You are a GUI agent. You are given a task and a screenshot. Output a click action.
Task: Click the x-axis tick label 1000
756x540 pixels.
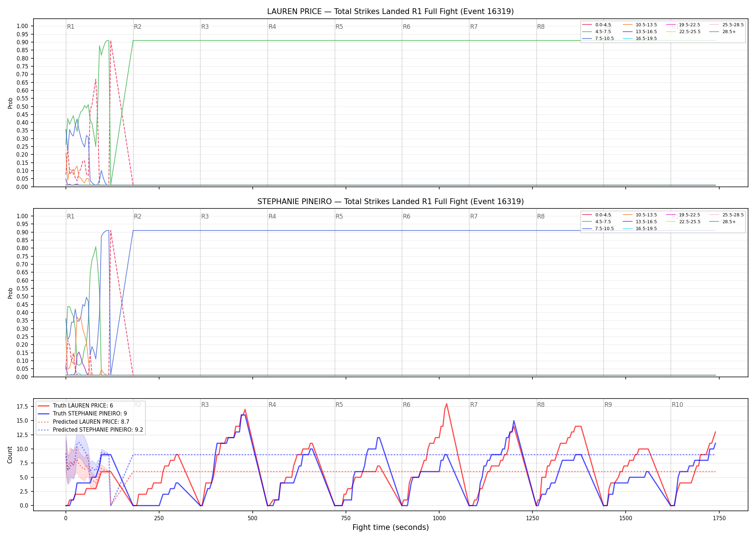click(439, 518)
